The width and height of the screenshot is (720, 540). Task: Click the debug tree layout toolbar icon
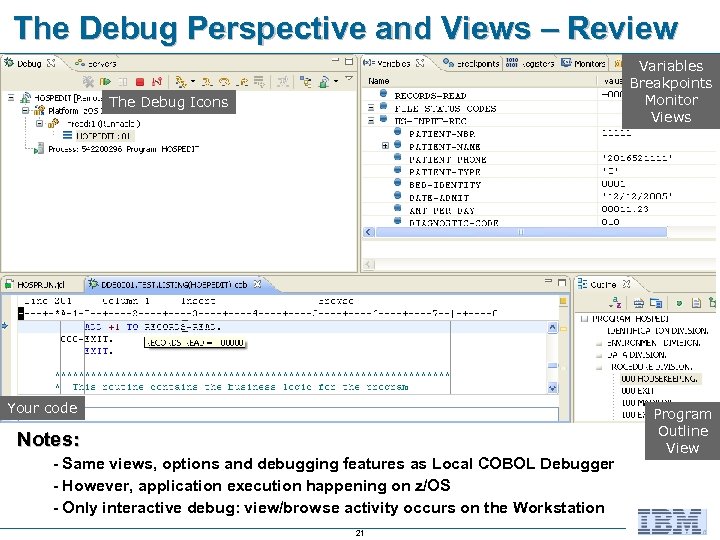305,82
